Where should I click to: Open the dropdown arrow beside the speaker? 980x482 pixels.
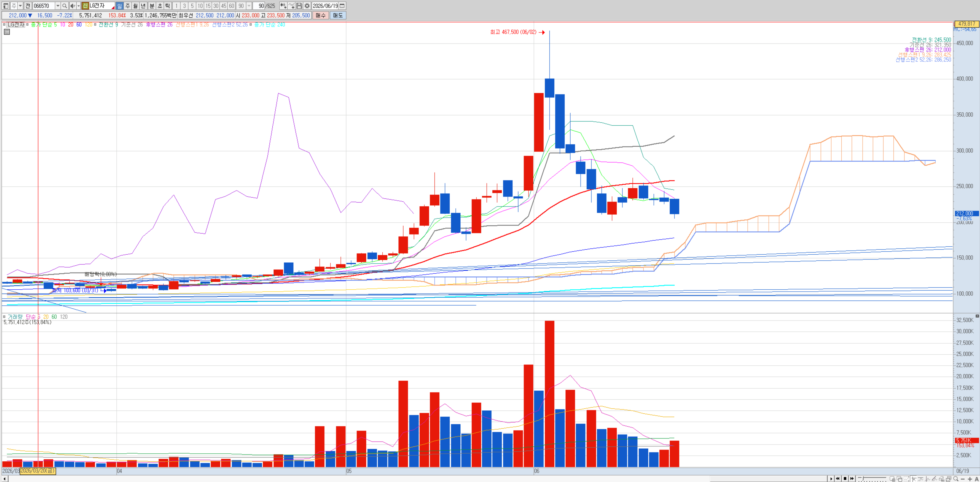click(79, 6)
